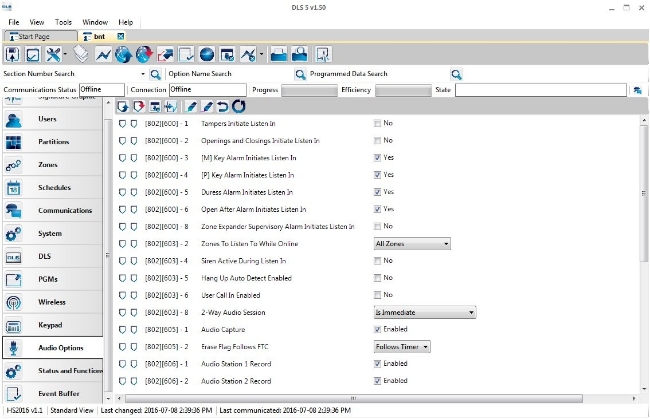Screen dimensions: 650x419
Task: Open the Zones To Listen To dropdown
Action: (412, 244)
